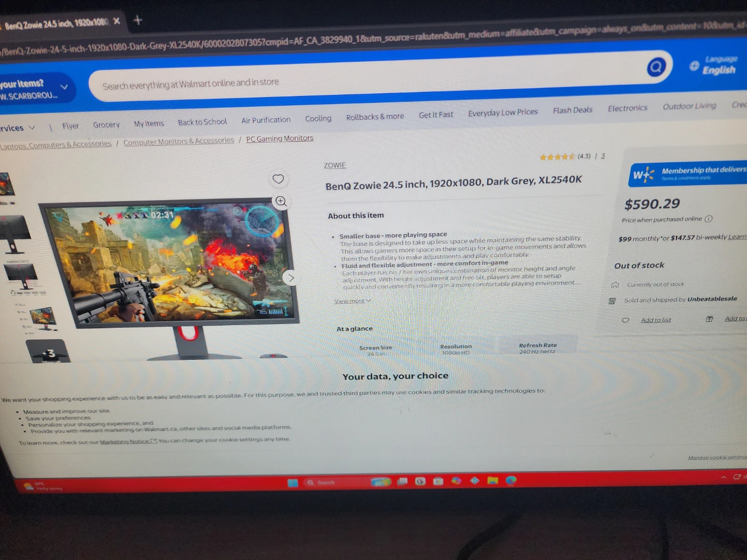Click the star rating 4.3
Viewport: 747px width, 560px height.
pos(565,157)
